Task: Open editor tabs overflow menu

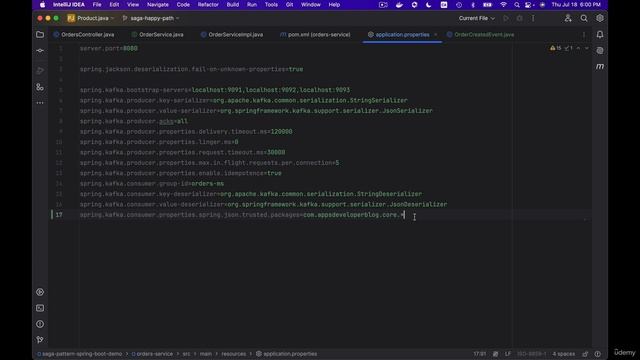Action: [x=584, y=35]
